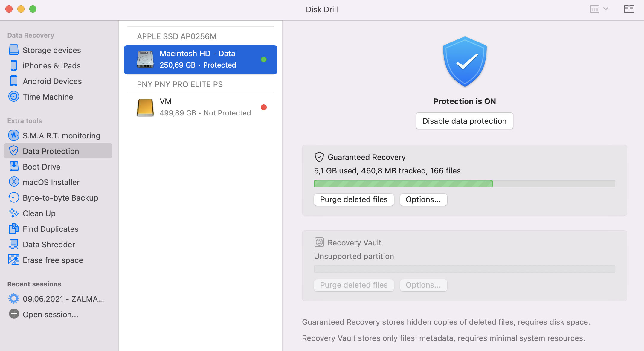Screen dimensions: 644x351
Task: Click the iPhones & iPads phone icon
Action: pyautogui.click(x=14, y=65)
